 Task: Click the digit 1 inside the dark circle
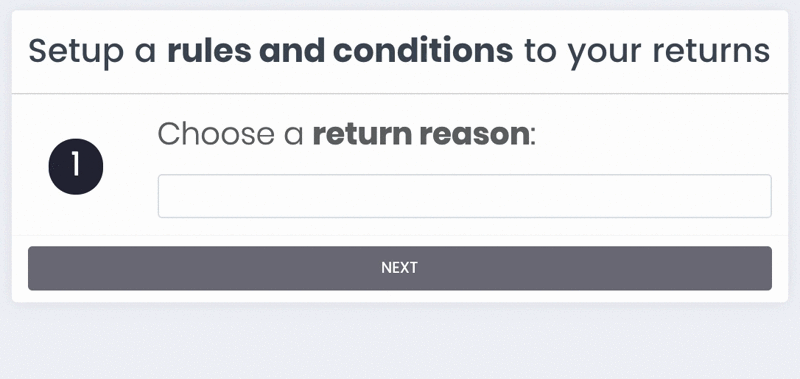tap(76, 166)
